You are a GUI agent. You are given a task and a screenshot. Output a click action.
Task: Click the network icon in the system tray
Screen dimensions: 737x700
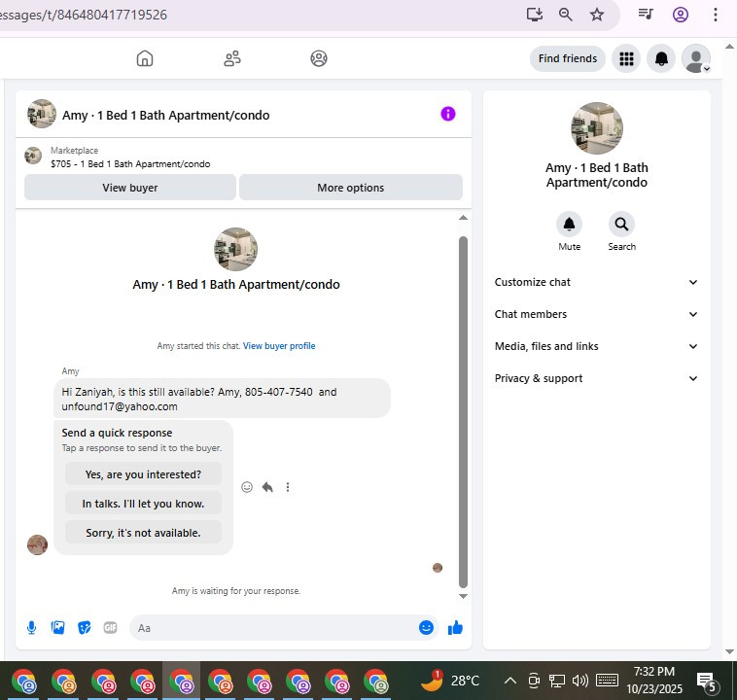(557, 681)
